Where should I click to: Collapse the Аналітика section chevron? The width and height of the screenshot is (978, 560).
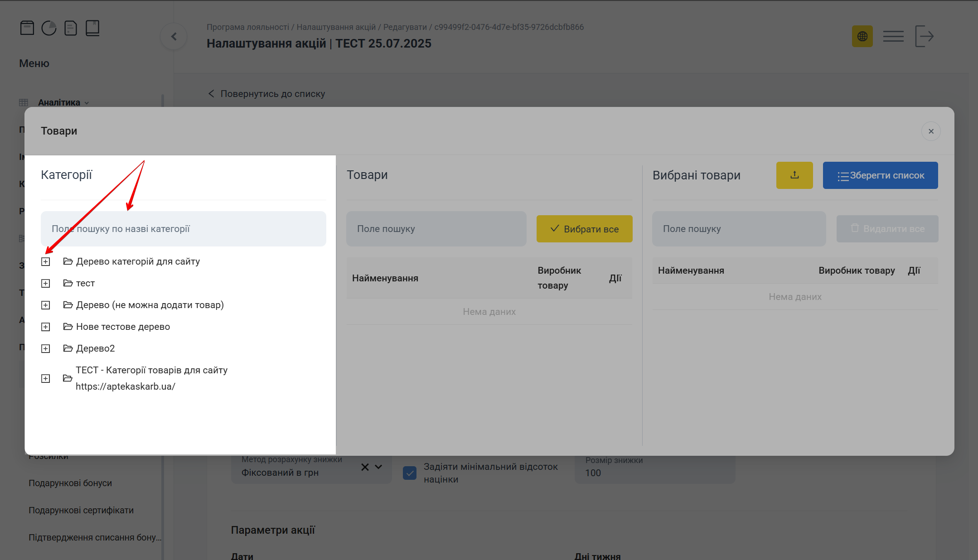coord(87,102)
